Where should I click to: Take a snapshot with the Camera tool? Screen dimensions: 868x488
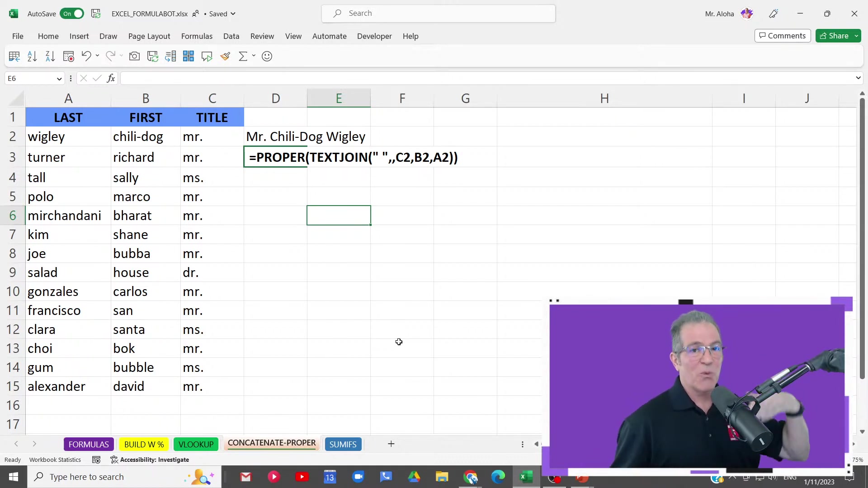click(x=134, y=56)
